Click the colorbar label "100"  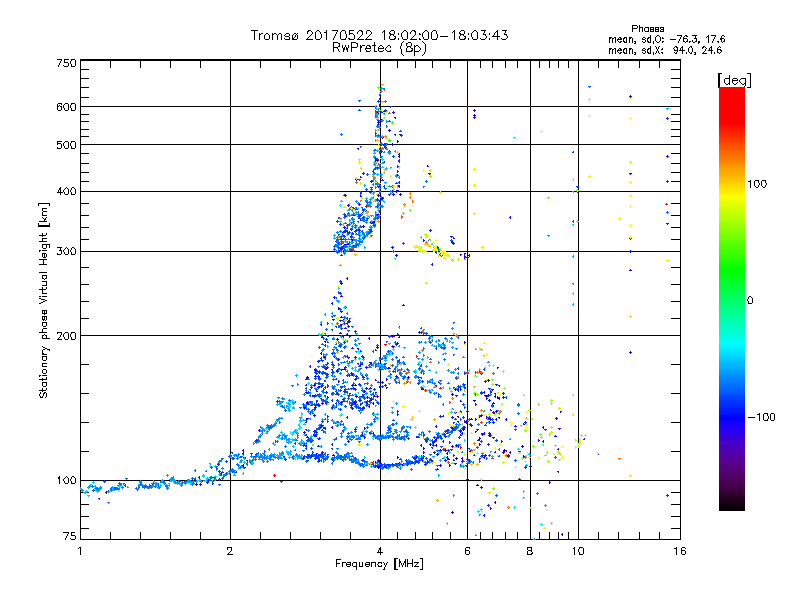(x=757, y=184)
